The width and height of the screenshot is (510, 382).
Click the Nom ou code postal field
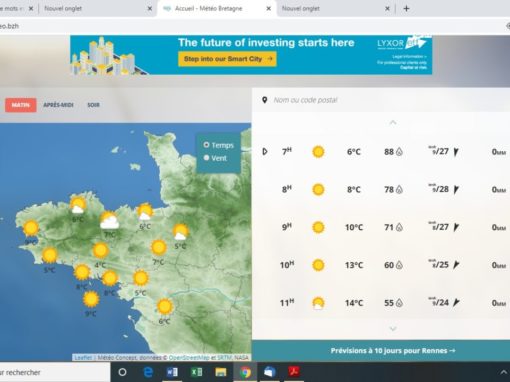[387, 100]
